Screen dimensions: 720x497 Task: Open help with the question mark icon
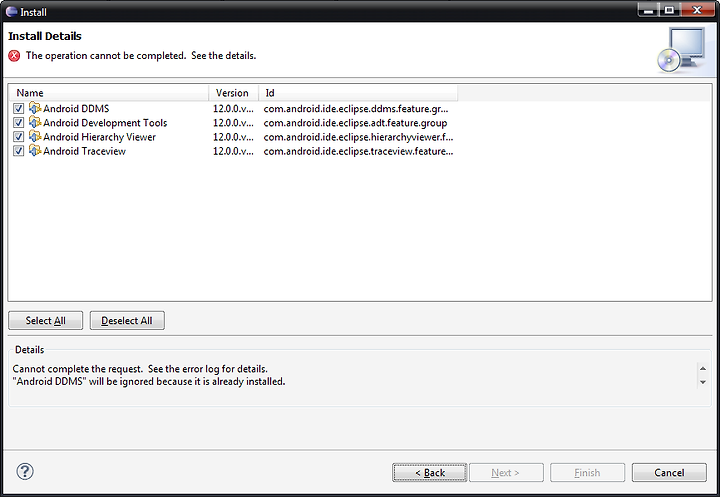[25, 471]
